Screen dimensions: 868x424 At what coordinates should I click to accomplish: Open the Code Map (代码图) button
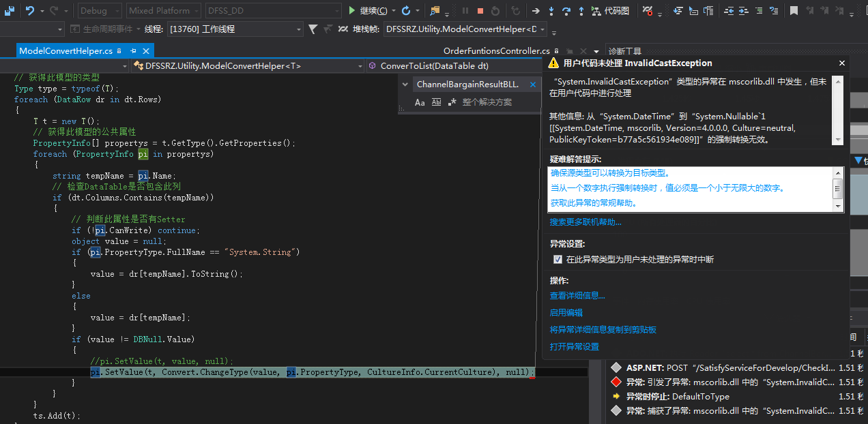pyautogui.click(x=610, y=10)
